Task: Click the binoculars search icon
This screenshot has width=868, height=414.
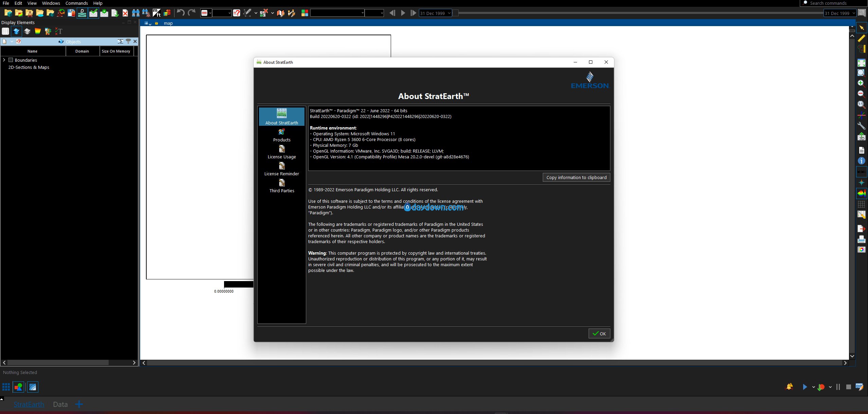Action: click(x=135, y=13)
